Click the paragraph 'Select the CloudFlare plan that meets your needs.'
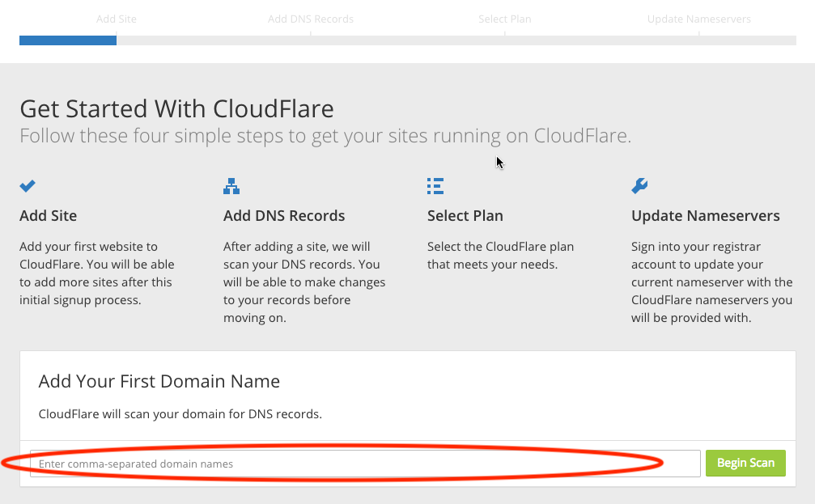815x504 pixels. 500,255
